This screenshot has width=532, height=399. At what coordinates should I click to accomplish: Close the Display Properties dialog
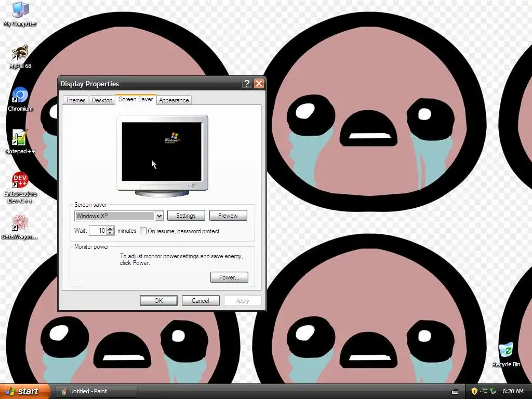(259, 84)
